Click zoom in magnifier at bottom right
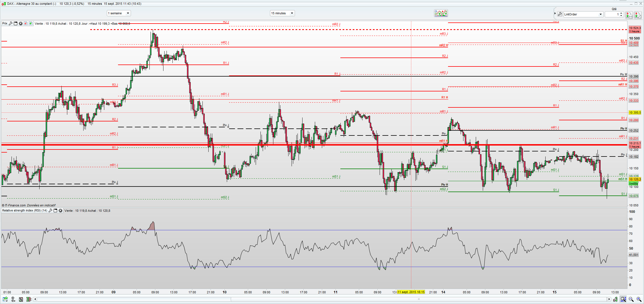This screenshot has width=644, height=304. coord(639,299)
